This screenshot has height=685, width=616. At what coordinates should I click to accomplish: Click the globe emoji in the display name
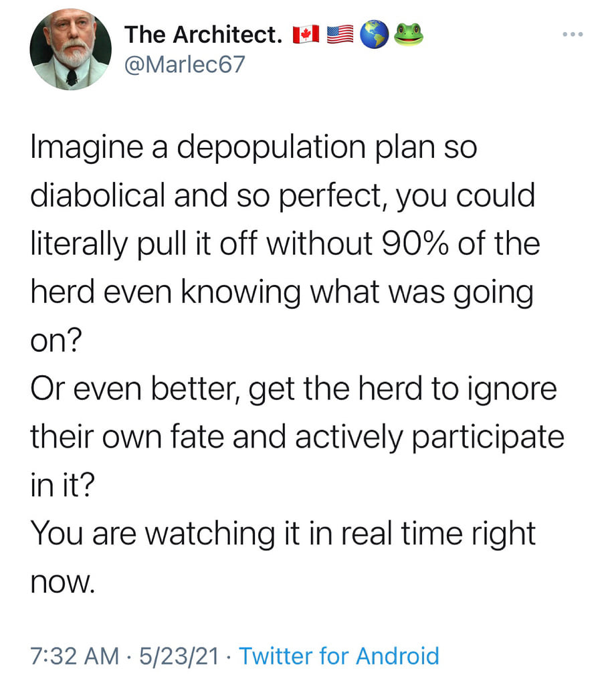tap(375, 35)
